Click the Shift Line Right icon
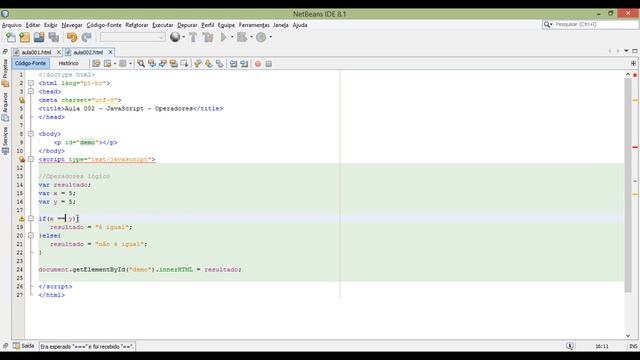Image resolution: width=640 pixels, height=360 pixels. (244, 64)
